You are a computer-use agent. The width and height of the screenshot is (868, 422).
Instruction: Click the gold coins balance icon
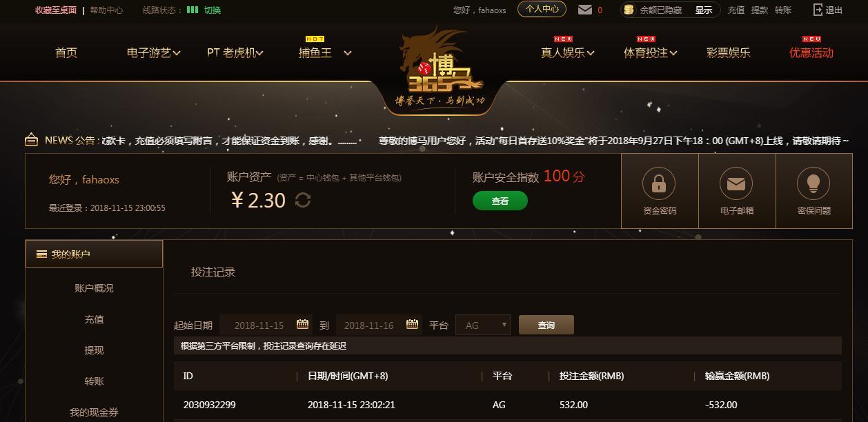tap(628, 10)
